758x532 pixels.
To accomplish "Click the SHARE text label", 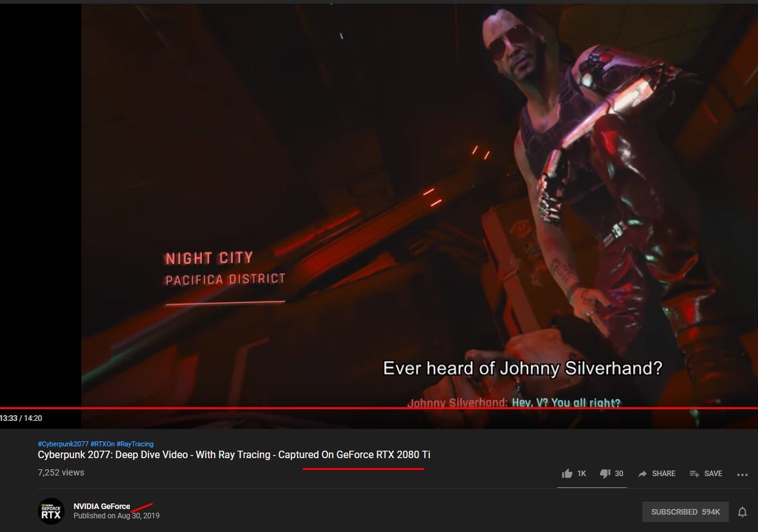I will point(664,474).
